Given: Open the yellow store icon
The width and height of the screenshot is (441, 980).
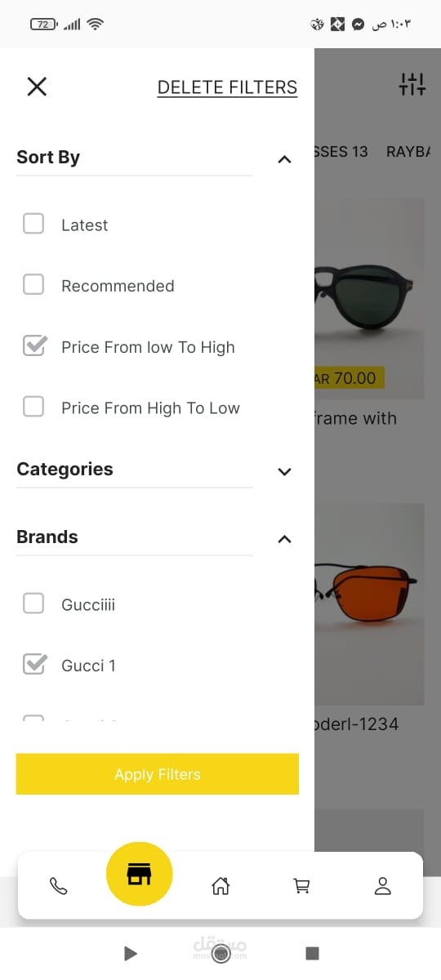Looking at the screenshot, I should click(x=139, y=875).
